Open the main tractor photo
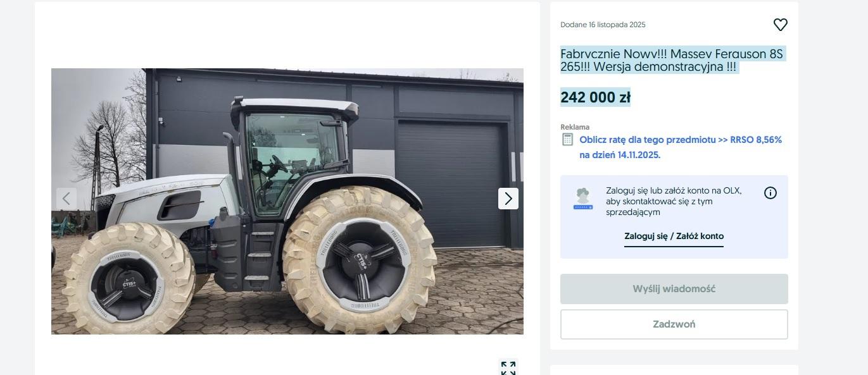 coord(287,201)
